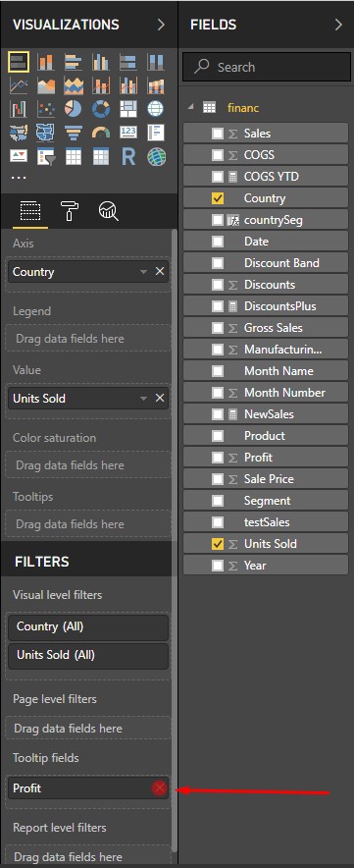The image size is (354, 868).
Task: Check the COGS field checkbox
Action: (218, 155)
